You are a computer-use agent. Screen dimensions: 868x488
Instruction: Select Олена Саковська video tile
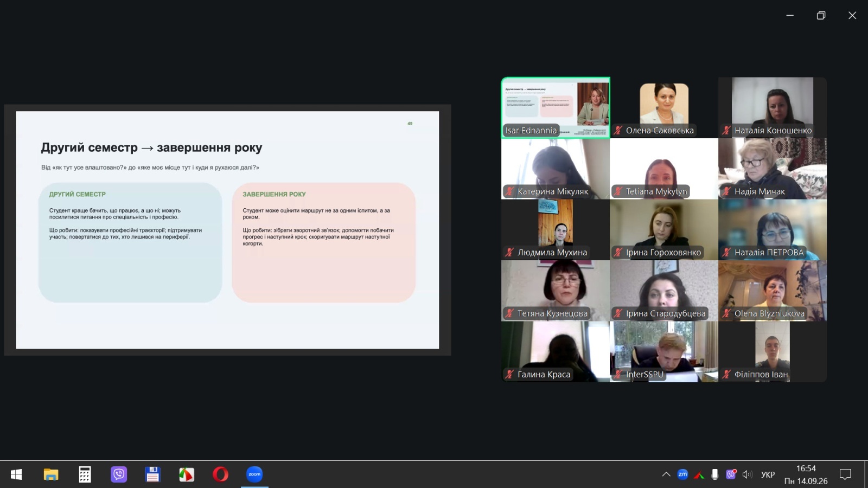tap(664, 107)
